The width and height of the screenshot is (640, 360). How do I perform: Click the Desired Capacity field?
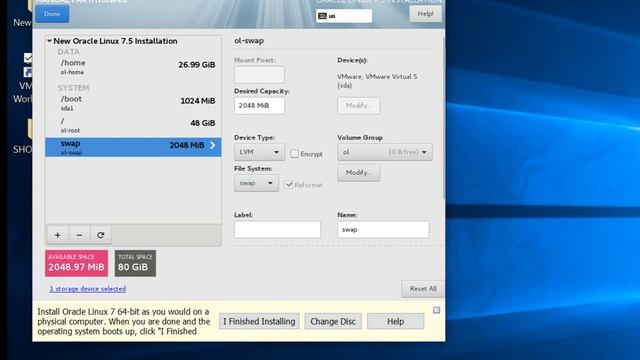tap(259, 105)
